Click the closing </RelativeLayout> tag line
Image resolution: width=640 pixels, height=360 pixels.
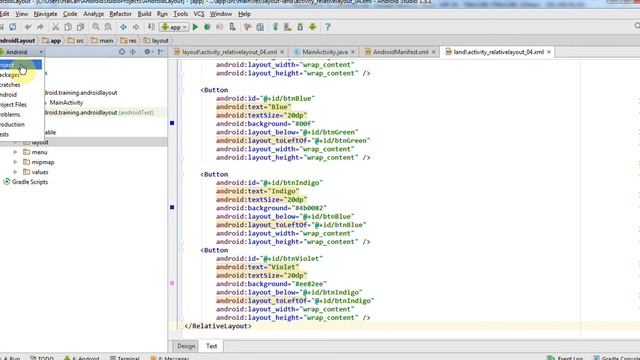coord(218,326)
